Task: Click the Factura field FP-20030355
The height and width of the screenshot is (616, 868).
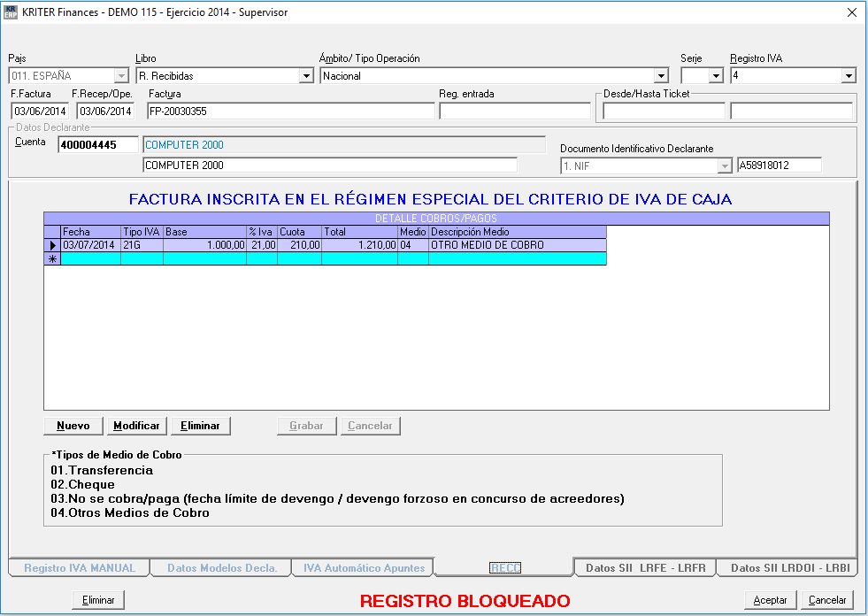Action: coord(291,112)
